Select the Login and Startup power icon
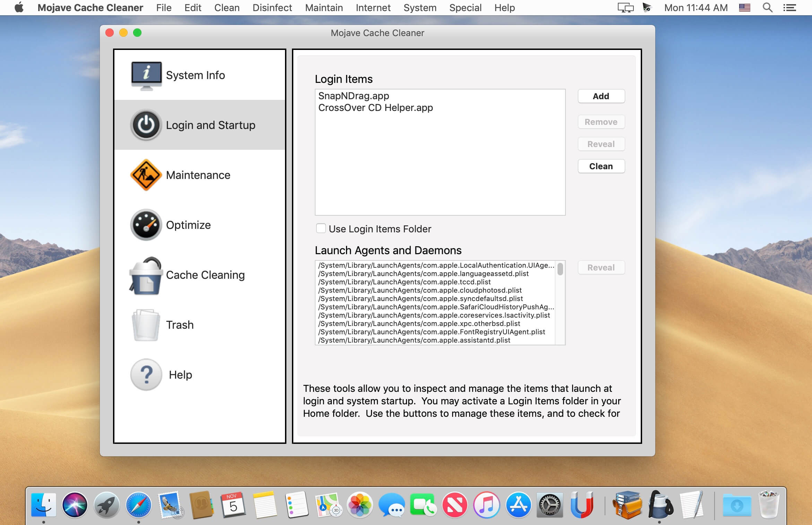This screenshot has width=812, height=525. pos(146,125)
